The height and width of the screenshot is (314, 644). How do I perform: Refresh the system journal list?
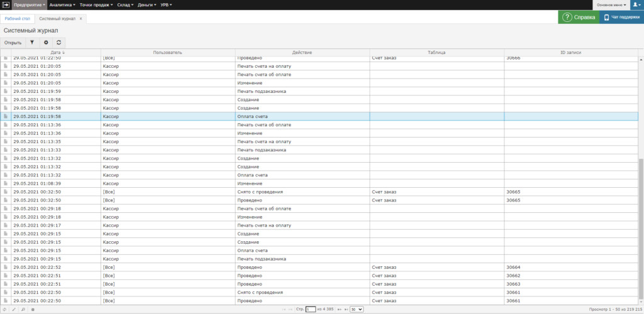(58, 43)
